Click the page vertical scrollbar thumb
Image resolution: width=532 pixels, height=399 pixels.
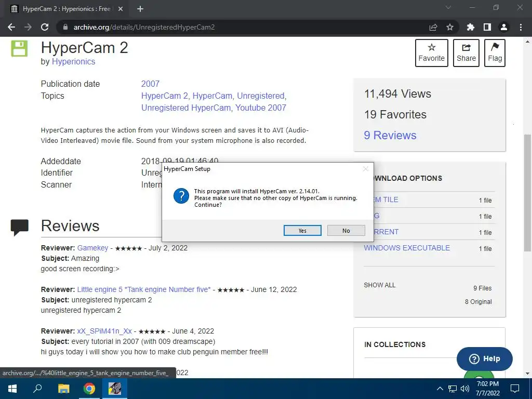(527, 193)
